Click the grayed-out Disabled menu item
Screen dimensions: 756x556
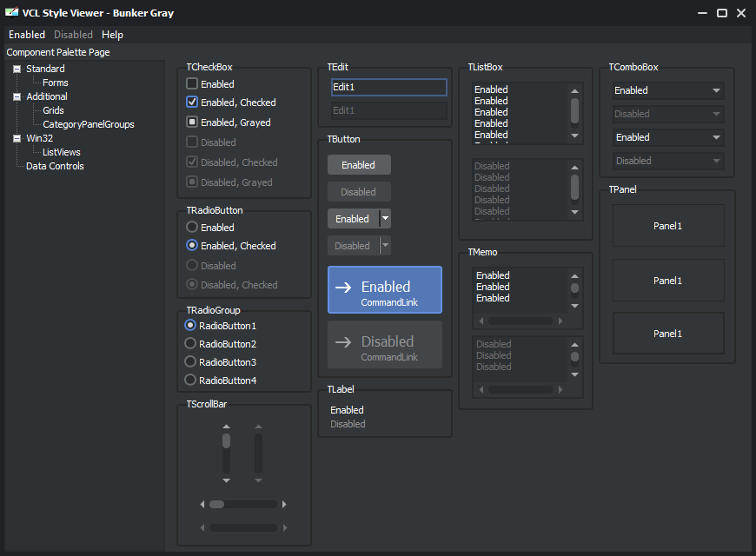[73, 35]
